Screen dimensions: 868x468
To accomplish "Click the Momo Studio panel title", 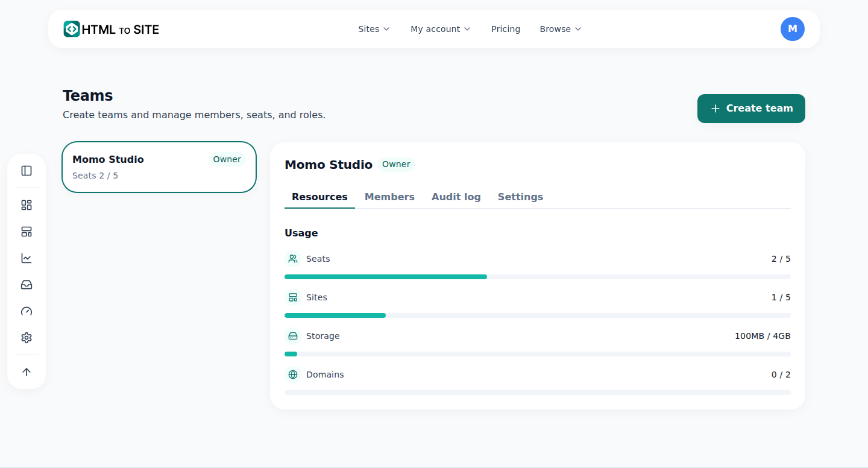I will pyautogui.click(x=329, y=165).
